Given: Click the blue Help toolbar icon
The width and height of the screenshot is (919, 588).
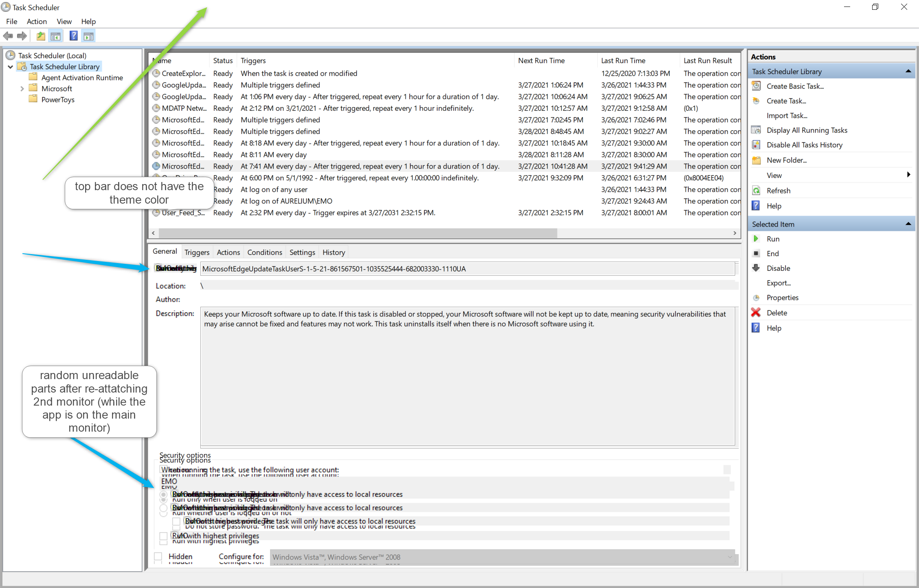Looking at the screenshot, I should 73,36.
